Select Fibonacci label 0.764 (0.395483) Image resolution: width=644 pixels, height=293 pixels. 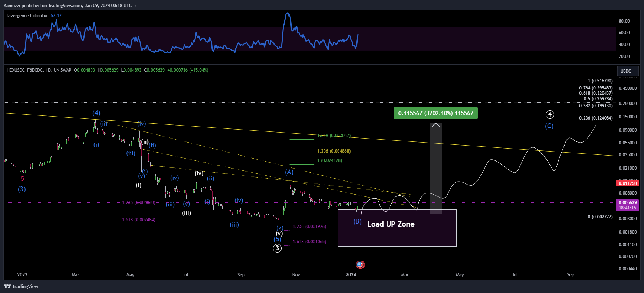596,88
